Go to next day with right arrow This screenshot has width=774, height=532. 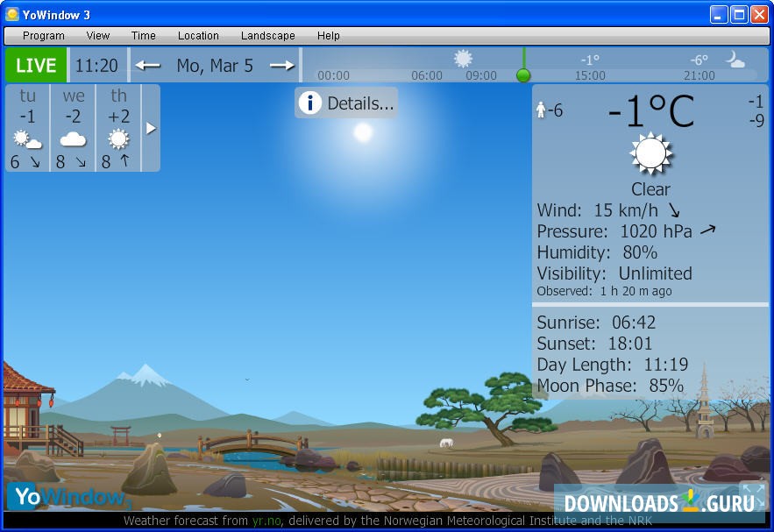tap(282, 65)
